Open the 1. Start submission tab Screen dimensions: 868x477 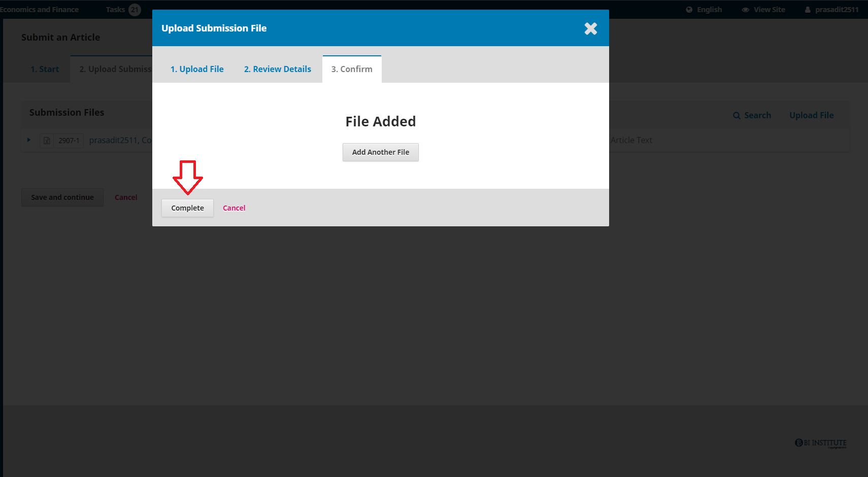pos(45,69)
